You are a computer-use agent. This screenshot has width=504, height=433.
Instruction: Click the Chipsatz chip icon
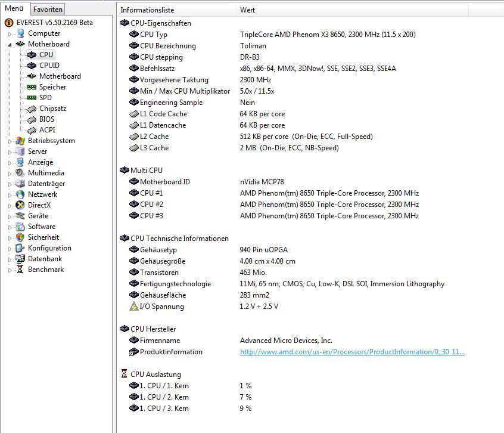[x=32, y=109]
